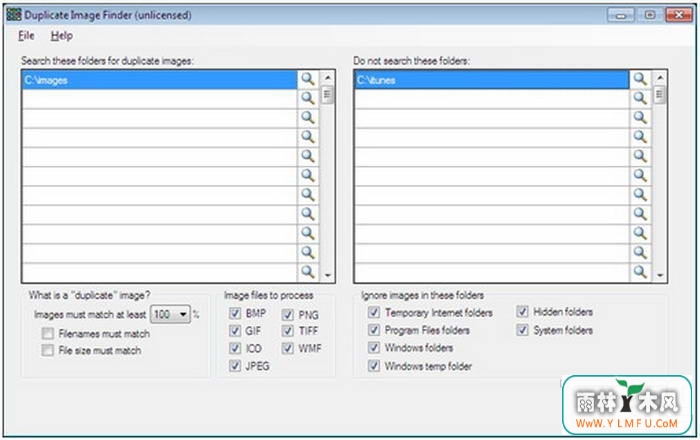Uncheck the GIF image type

pos(235,331)
